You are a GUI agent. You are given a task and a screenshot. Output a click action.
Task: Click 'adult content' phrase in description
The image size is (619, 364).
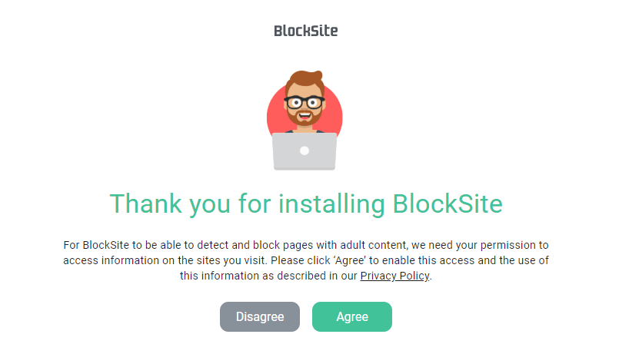[374, 245]
